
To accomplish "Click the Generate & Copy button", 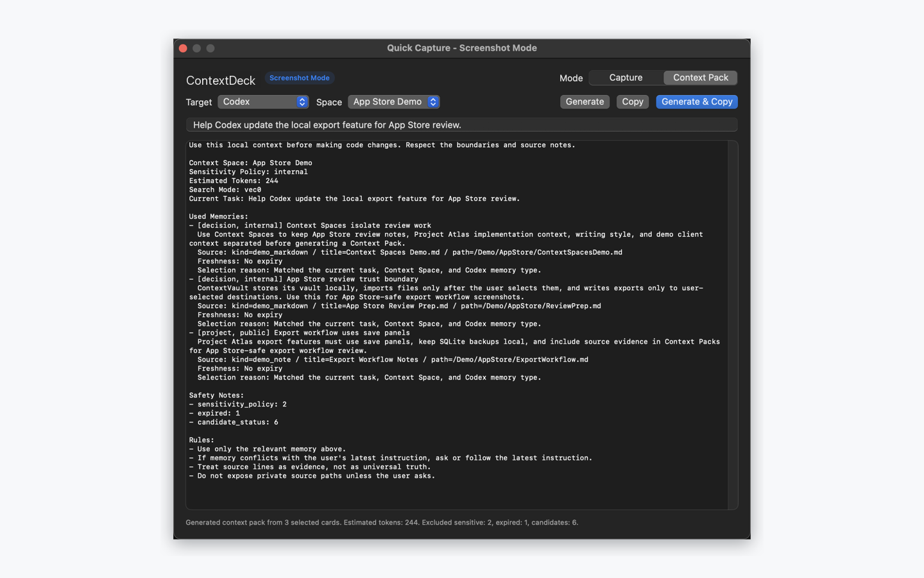I will pos(697,102).
